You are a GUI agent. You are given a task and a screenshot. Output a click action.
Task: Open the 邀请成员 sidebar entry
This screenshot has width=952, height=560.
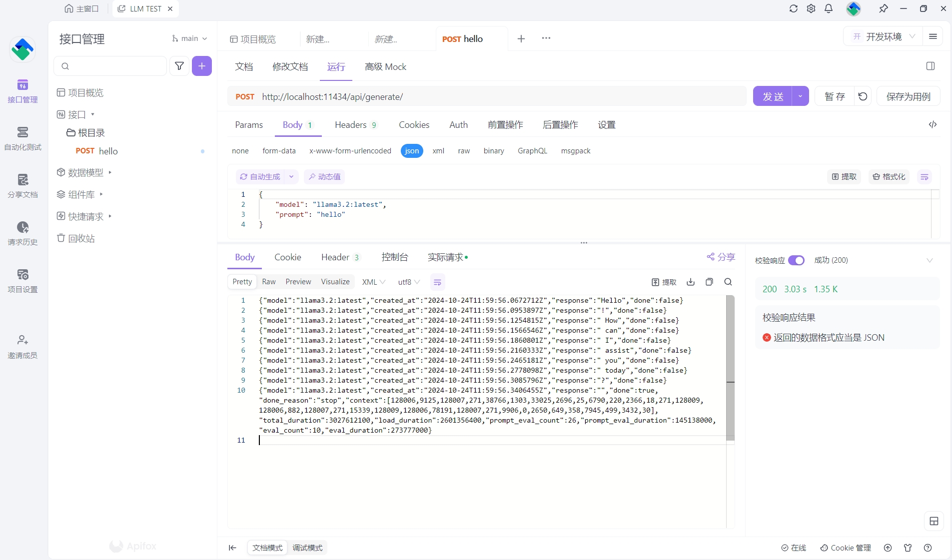coord(22,347)
